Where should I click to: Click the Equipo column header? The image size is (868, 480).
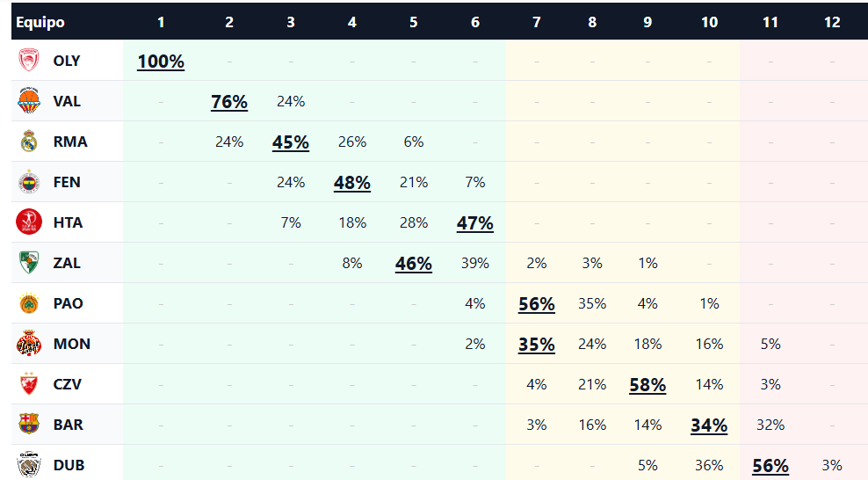coord(40,22)
